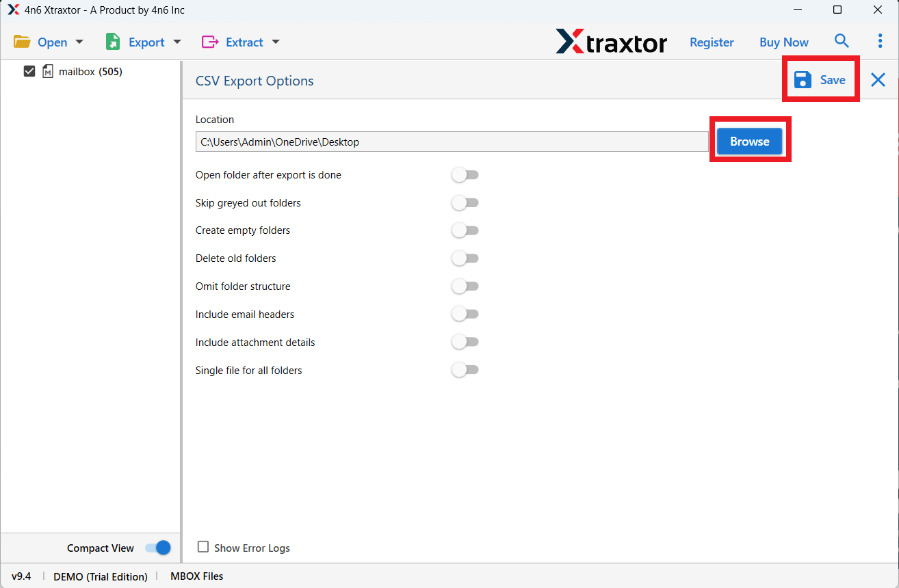Enable Skip greyed out folders toggle
Screen dimensions: 899x588
coord(465,203)
